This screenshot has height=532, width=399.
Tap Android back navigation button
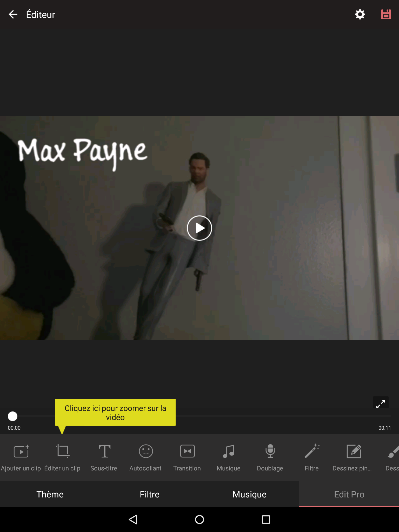tap(133, 520)
